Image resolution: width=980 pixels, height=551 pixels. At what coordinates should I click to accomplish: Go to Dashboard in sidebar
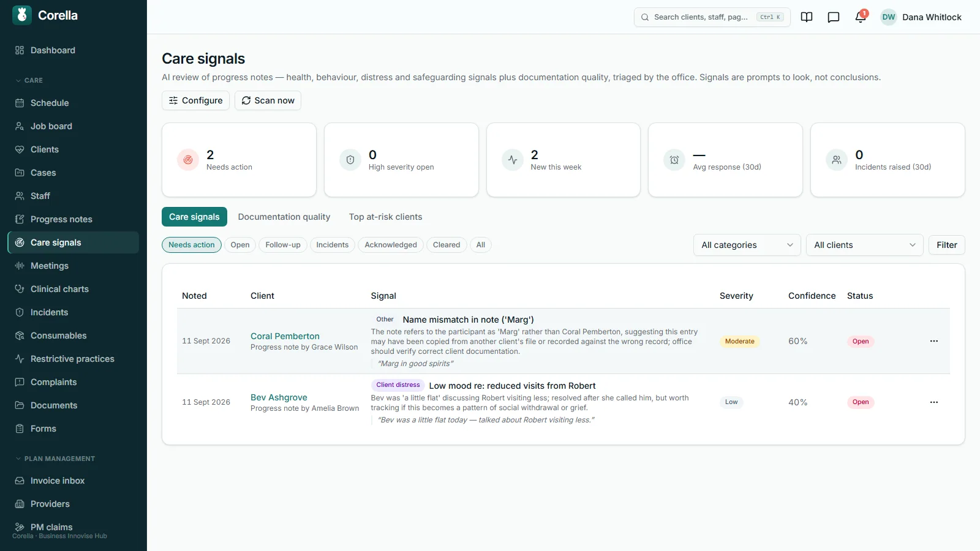point(73,50)
